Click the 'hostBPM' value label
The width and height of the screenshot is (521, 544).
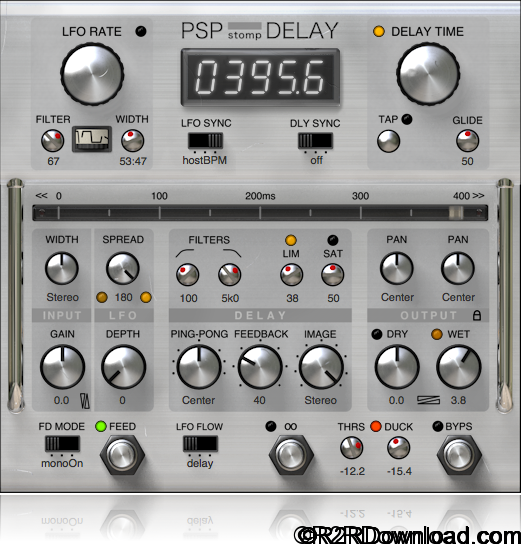pos(205,161)
